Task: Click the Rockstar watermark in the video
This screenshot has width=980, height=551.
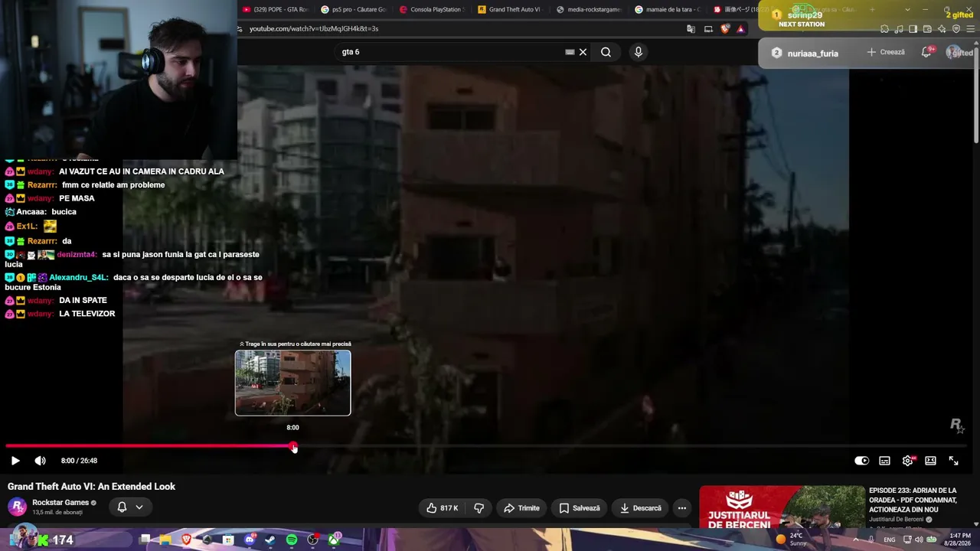Action: [x=956, y=425]
